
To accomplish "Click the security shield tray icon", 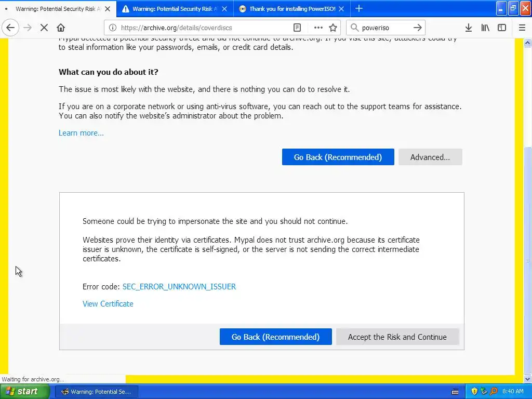I will tap(474, 392).
